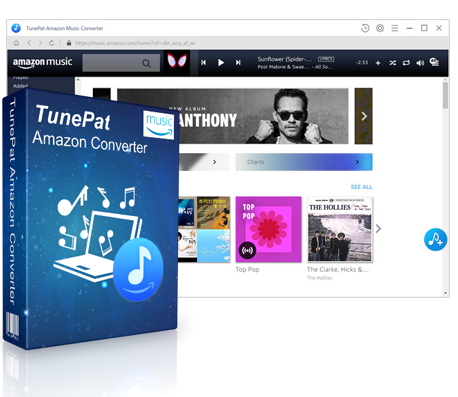Click the URL address field

point(135,43)
